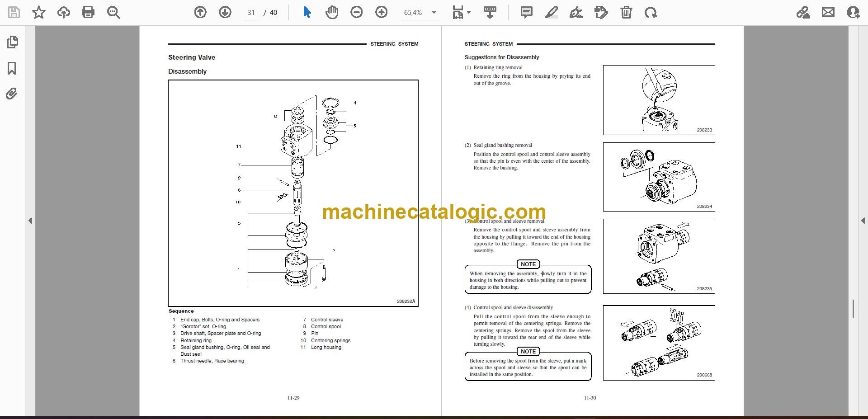Viewport: 868px width, 419px height.
Task: Click the stamp tool icon
Action: click(x=601, y=12)
